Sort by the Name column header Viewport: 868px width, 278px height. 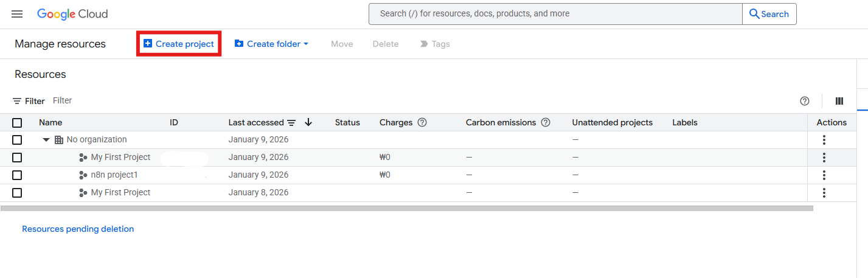pyautogui.click(x=50, y=122)
